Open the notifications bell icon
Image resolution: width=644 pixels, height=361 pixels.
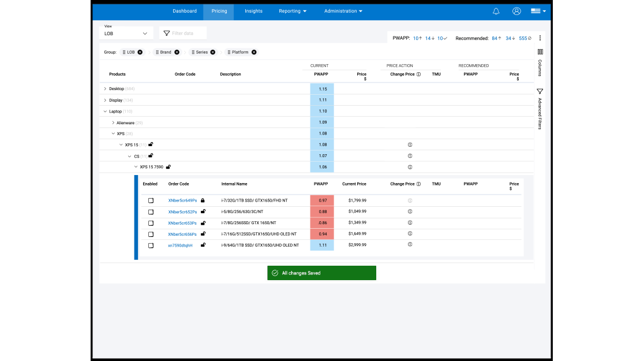[x=496, y=12]
